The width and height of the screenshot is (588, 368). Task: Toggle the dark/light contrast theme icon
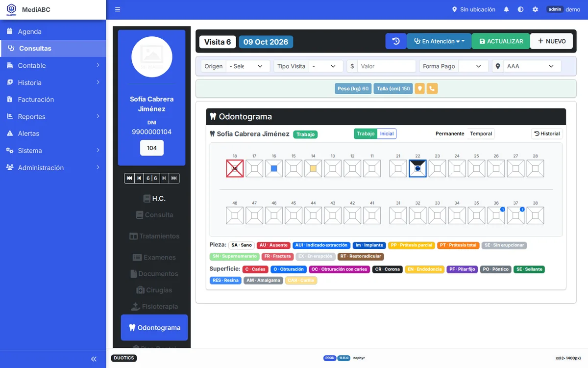520,9
